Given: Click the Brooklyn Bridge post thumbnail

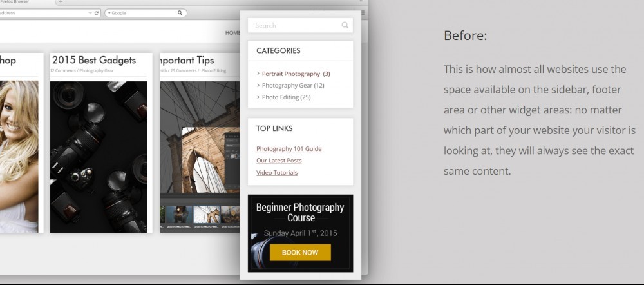Looking at the screenshot, I should pyautogui.click(x=200, y=157).
